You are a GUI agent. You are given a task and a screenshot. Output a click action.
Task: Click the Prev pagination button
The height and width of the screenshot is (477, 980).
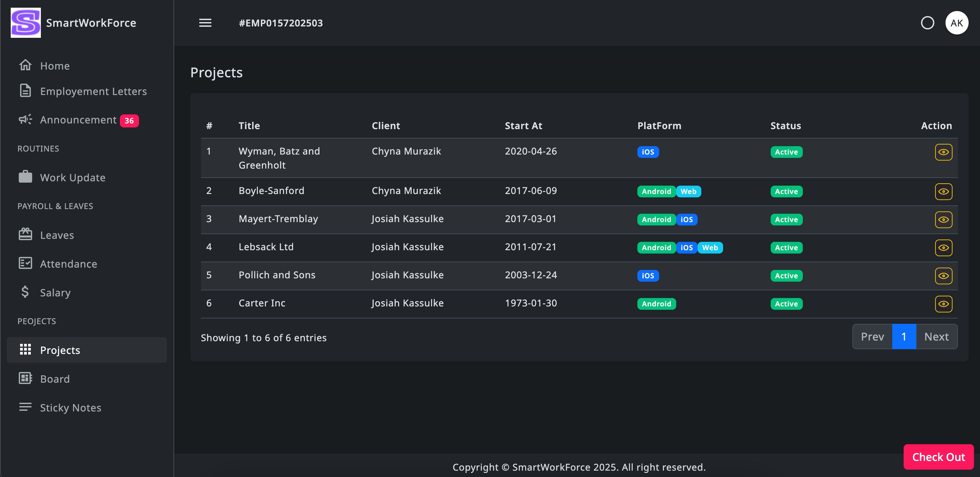click(x=872, y=337)
